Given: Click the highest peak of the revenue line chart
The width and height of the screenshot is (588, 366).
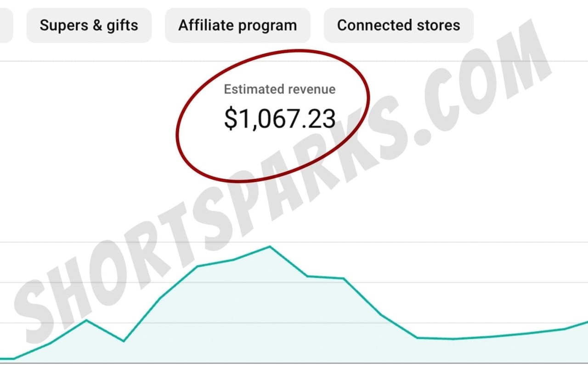Looking at the screenshot, I should [270, 247].
